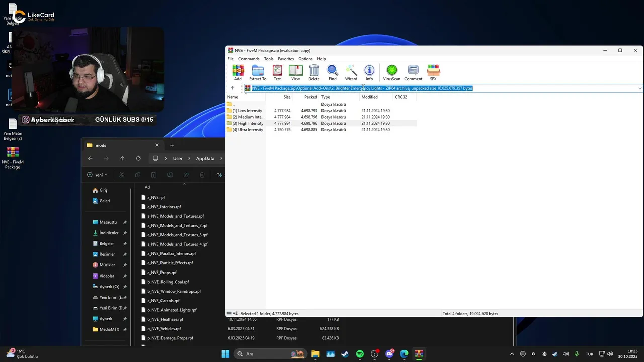Image resolution: width=644 pixels, height=362 pixels.
Task: Close the mods tab in Explorer
Action: point(157,145)
